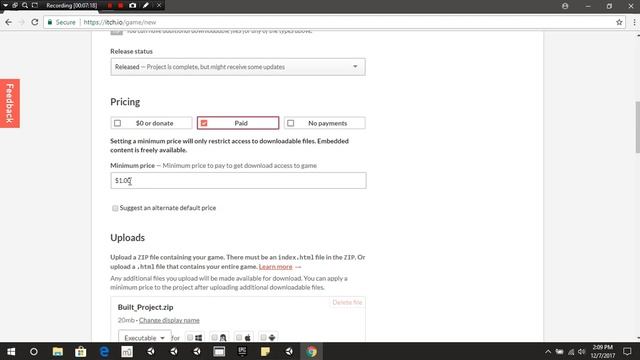Open the Epic Games launcher in taskbar
This screenshot has height=360, width=640.
242,351
